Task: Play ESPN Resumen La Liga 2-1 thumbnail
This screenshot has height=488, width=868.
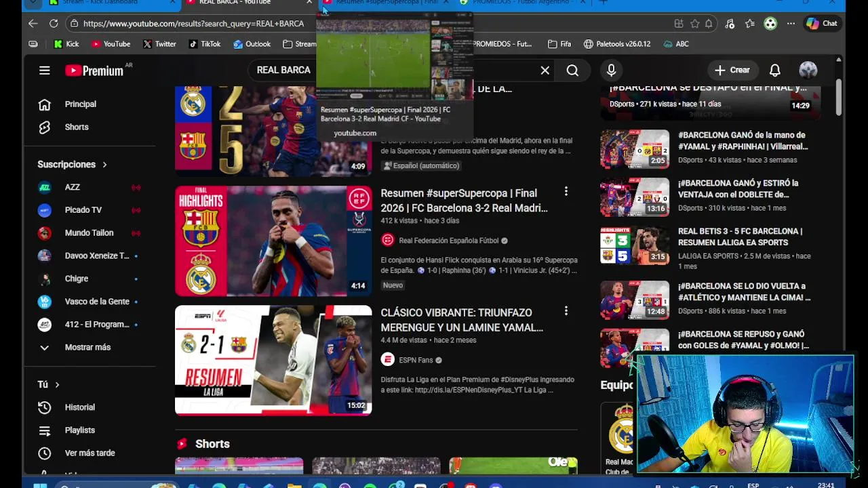Action: 273,360
